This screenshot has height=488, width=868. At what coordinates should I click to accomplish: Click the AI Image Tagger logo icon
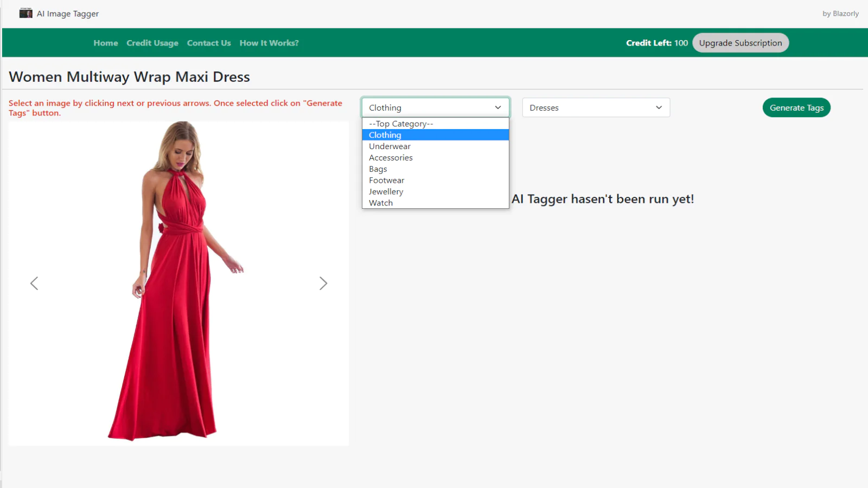tap(25, 13)
